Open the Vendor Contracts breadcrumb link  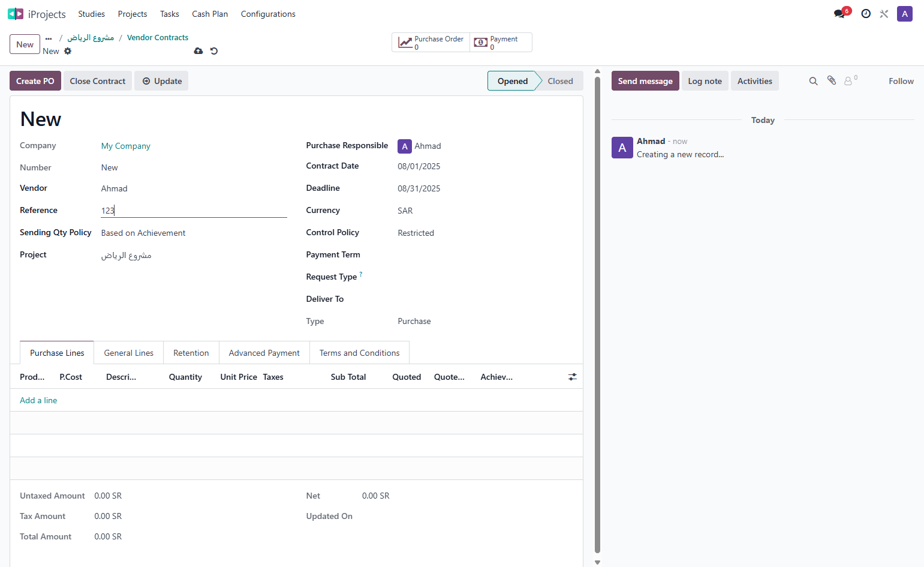pos(158,38)
